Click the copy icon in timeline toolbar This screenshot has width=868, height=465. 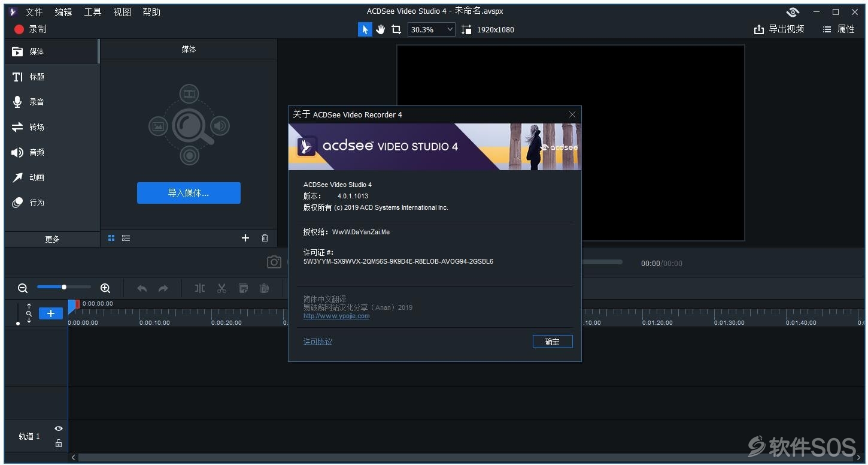pos(243,289)
